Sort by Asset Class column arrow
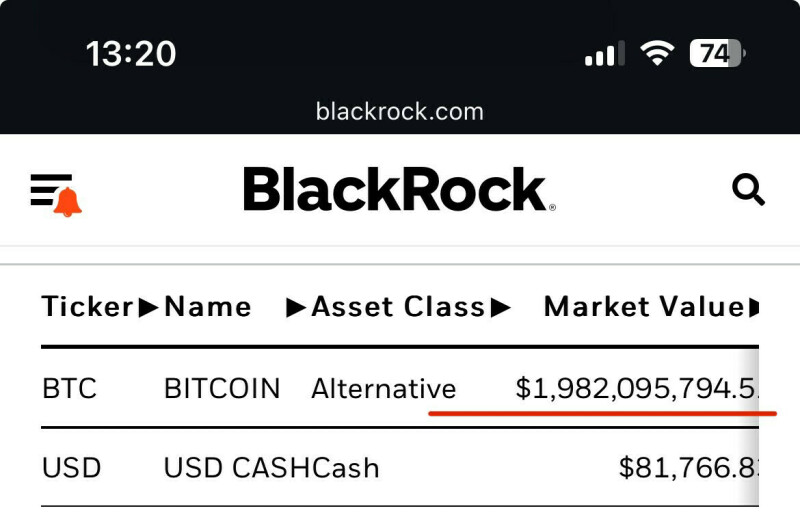 pos(500,307)
